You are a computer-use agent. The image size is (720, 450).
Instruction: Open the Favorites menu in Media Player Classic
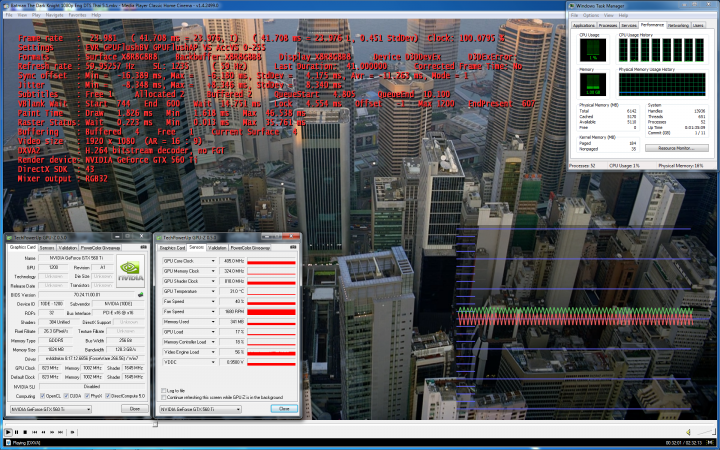coord(77,15)
